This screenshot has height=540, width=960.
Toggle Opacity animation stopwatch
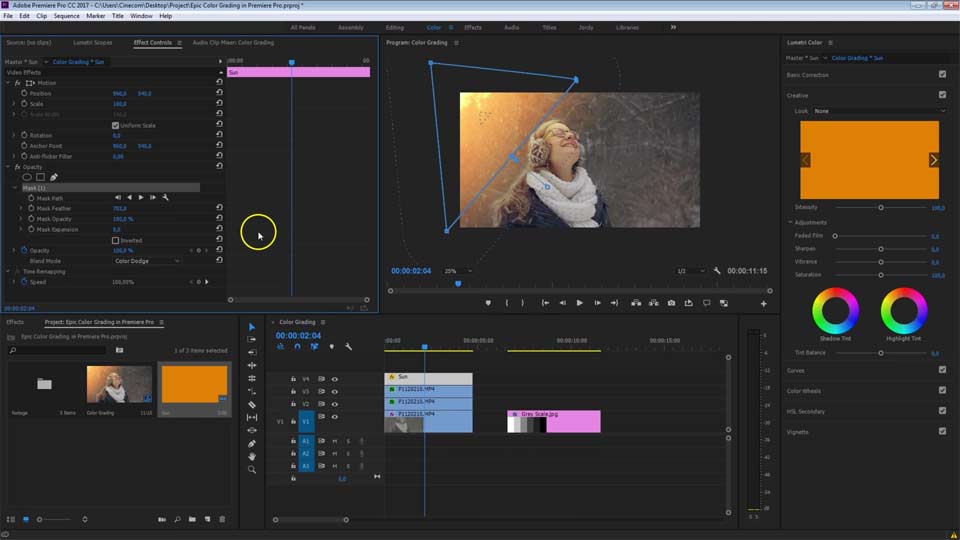click(24, 250)
